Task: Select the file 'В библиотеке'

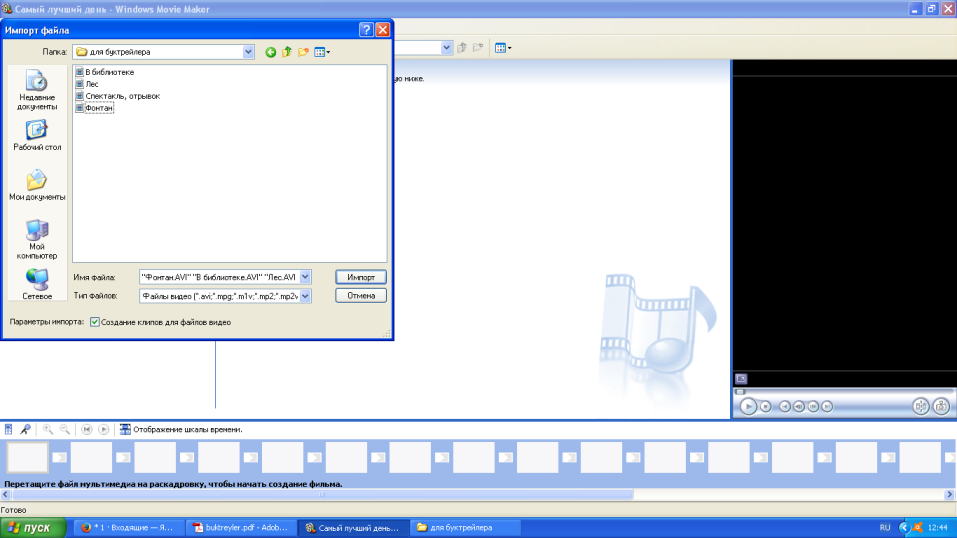Action: [104, 72]
